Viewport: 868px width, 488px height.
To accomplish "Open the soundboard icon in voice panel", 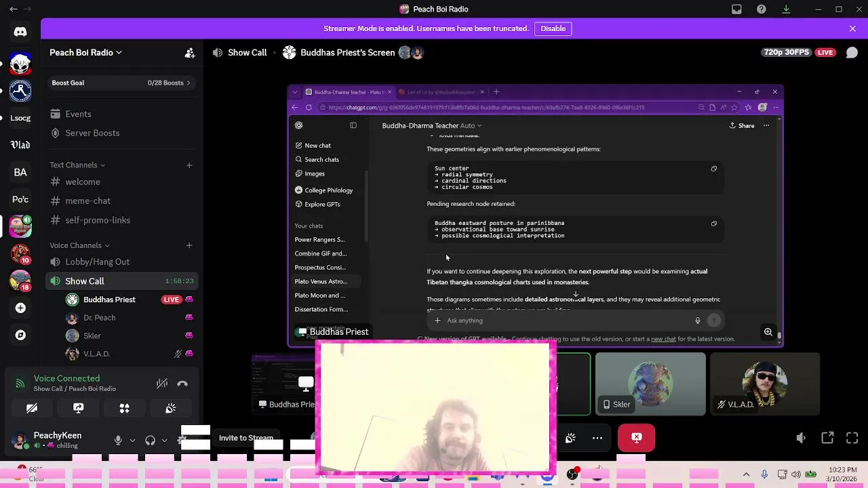I will click(x=171, y=408).
